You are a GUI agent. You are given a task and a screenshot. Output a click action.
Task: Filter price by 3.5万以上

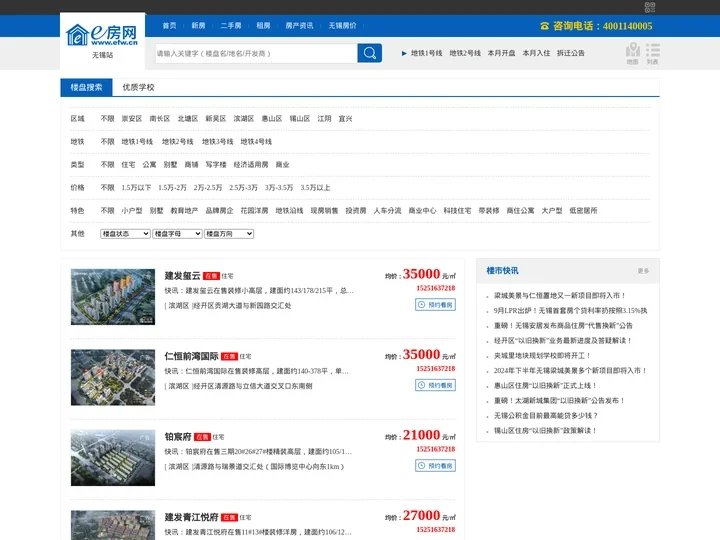click(315, 187)
